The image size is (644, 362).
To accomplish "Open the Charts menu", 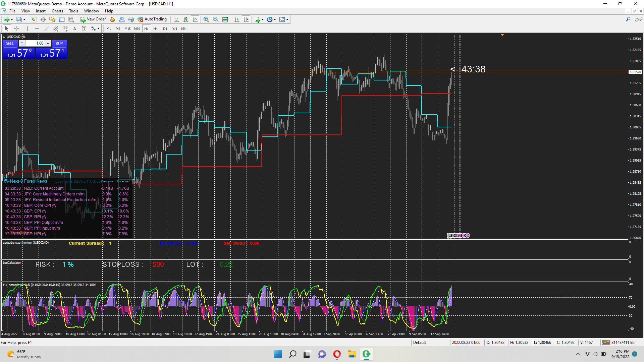I will (57, 11).
